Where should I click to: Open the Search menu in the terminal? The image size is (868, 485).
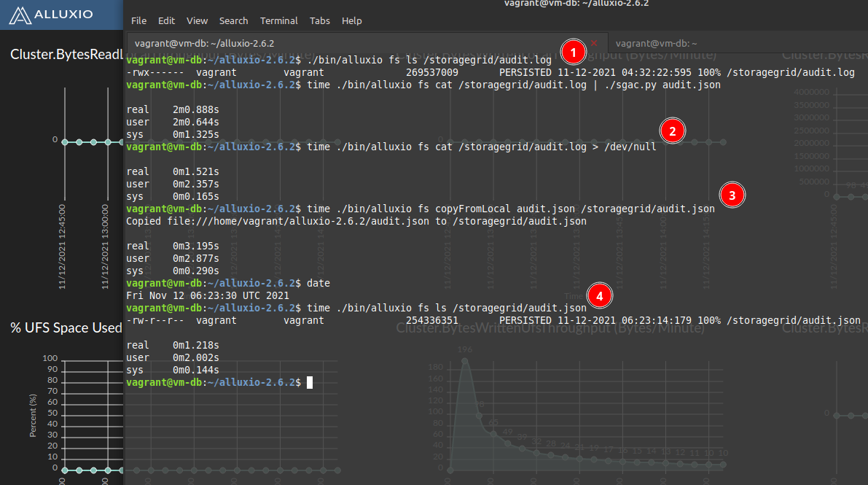tap(234, 20)
